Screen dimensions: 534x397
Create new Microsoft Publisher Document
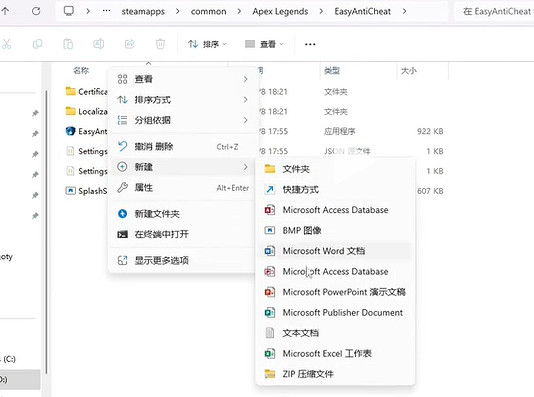coord(335,312)
